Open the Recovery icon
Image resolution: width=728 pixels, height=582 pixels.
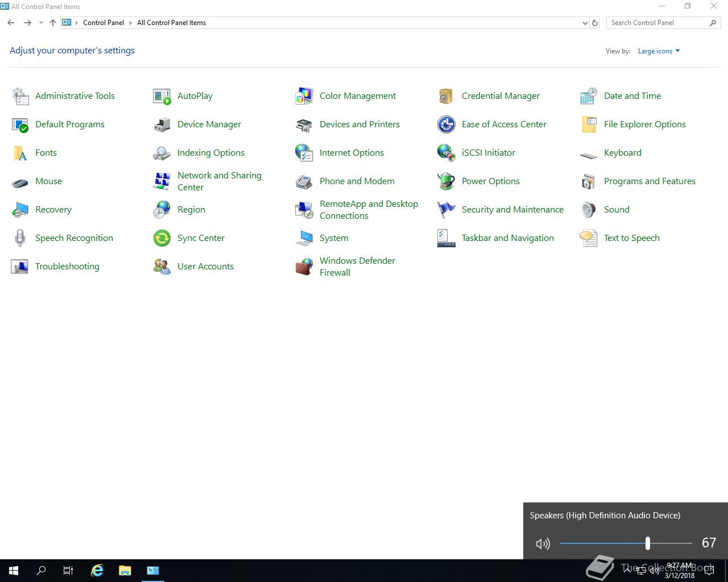[x=20, y=210]
